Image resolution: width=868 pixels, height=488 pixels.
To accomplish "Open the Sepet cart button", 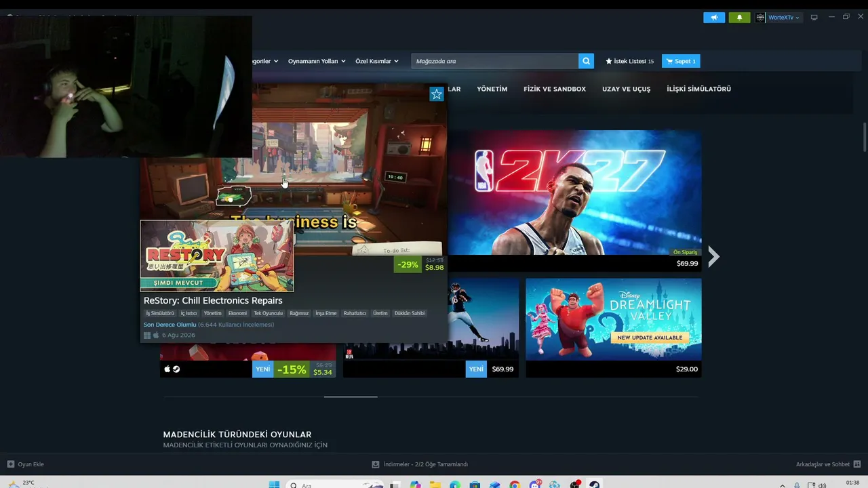I will (x=681, y=61).
